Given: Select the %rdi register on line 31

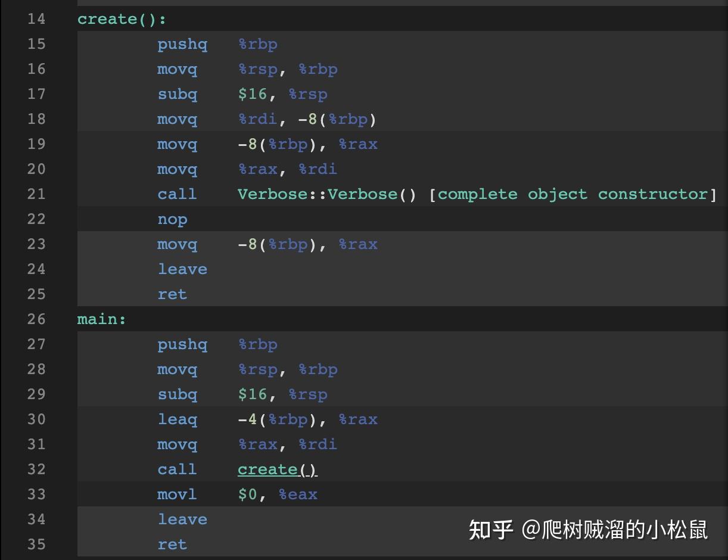Looking at the screenshot, I should click(x=318, y=444).
